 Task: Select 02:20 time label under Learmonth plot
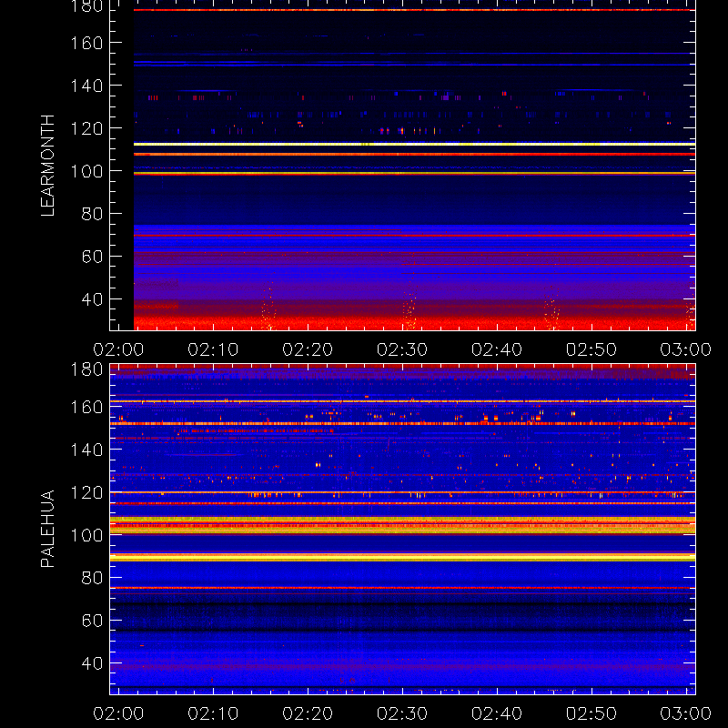pyautogui.click(x=308, y=349)
